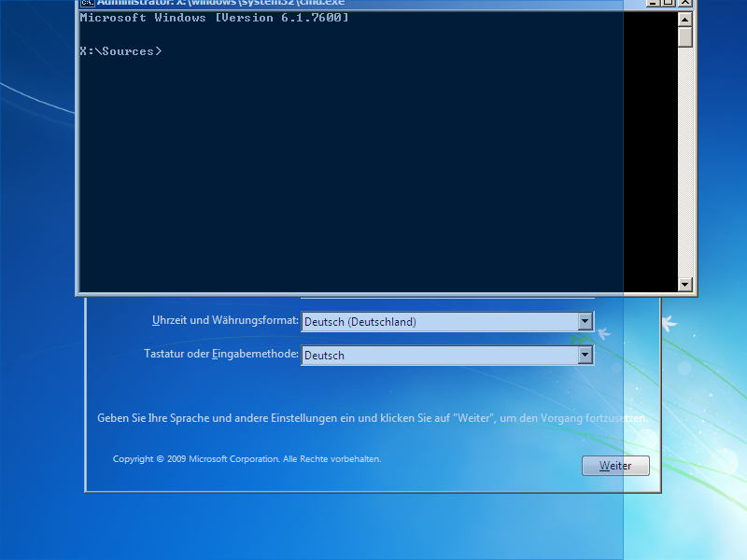The height and width of the screenshot is (560, 747).
Task: Open the Tastatur oder Eingabemethode dropdown arrow
Action: tap(585, 355)
